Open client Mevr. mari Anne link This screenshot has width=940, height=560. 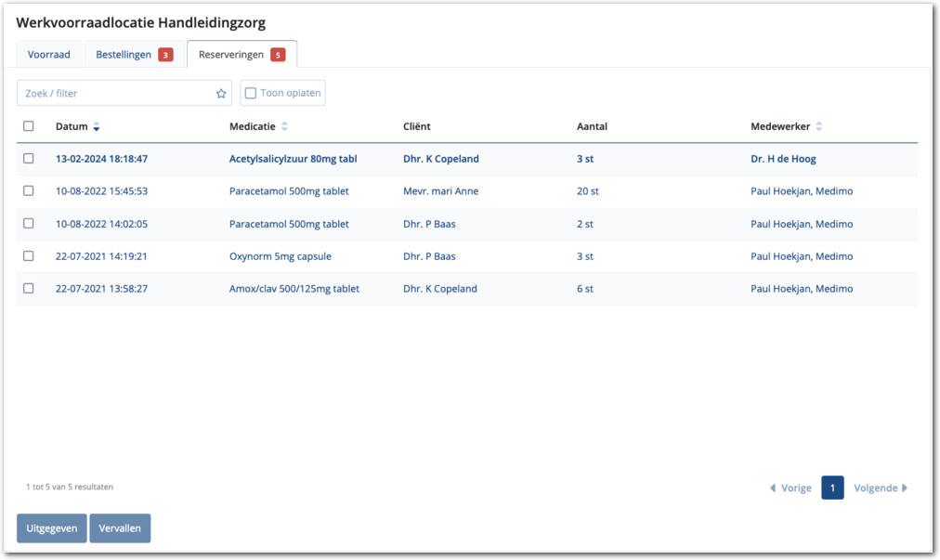click(x=440, y=191)
